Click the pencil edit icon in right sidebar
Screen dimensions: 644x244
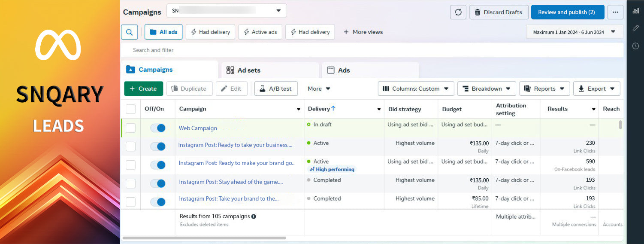coord(635,28)
